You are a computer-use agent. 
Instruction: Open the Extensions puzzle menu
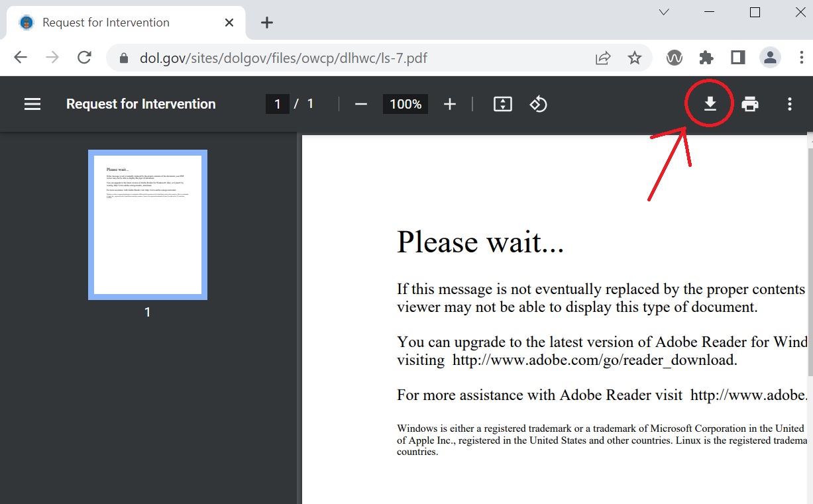pos(706,58)
